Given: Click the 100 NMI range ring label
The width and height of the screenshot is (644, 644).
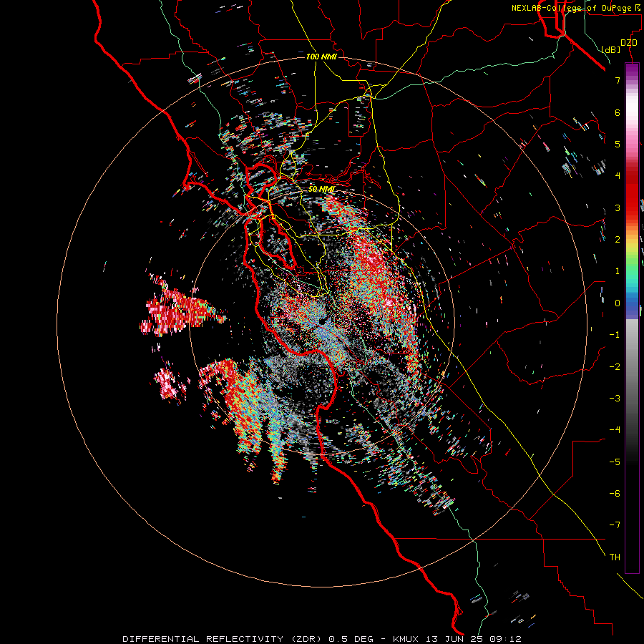Looking at the screenshot, I should pos(321,57).
